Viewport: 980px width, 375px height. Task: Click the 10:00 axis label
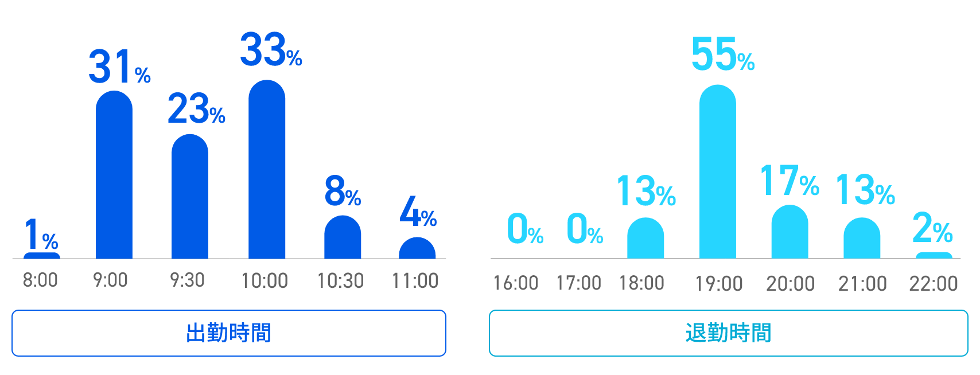[x=265, y=281]
